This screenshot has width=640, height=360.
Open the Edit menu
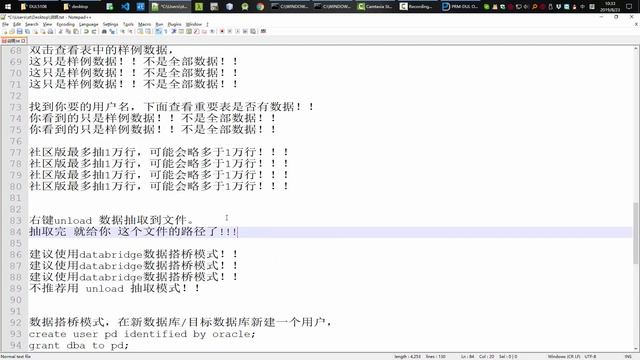point(17,24)
